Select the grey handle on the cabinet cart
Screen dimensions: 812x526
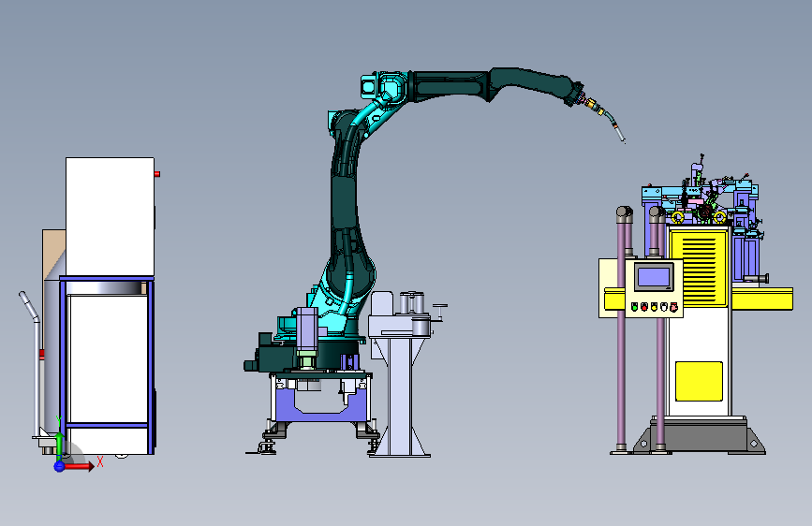point(32,362)
